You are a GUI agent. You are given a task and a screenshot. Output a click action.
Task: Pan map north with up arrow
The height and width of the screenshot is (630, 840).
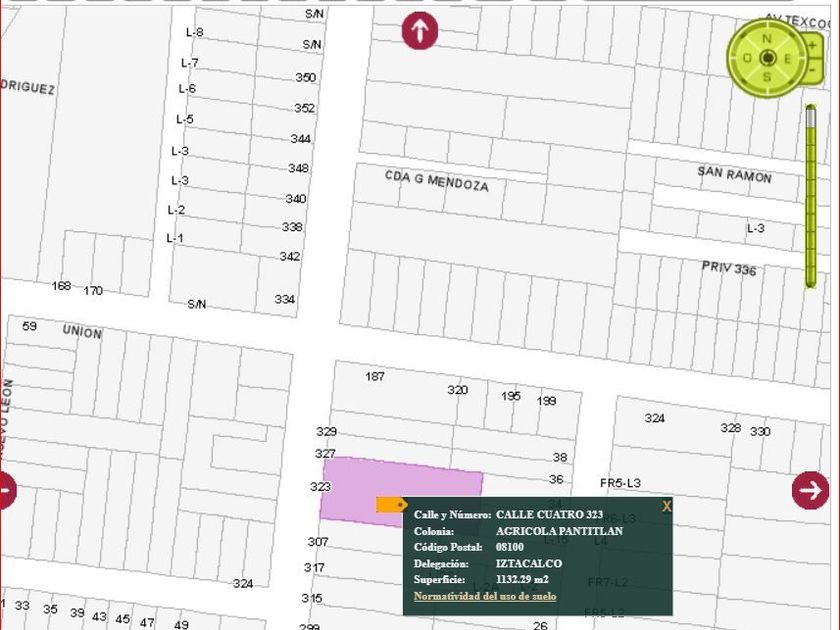tap(420, 31)
